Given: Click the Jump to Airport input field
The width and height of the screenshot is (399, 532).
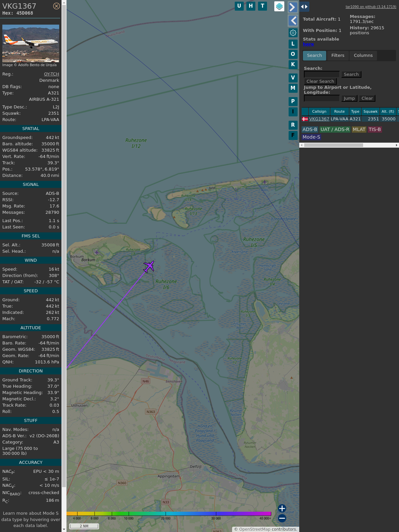Looking at the screenshot, I should [322, 98].
